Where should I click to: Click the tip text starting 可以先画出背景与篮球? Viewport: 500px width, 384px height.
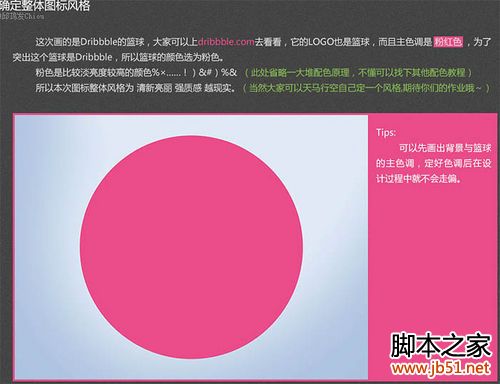pyautogui.click(x=434, y=163)
